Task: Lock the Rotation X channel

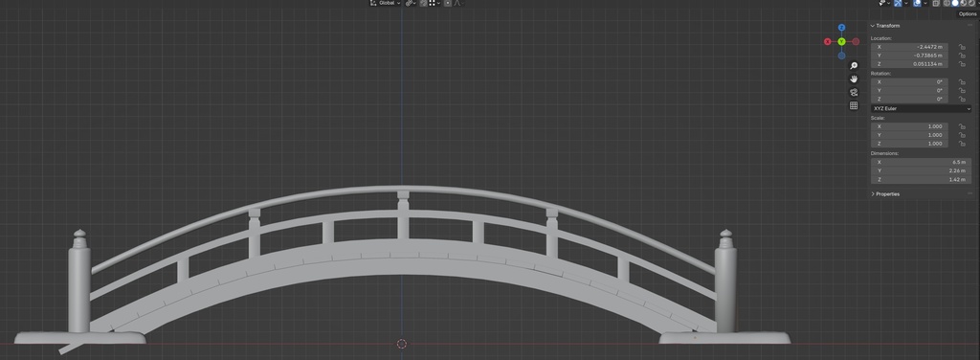Action: 962,82
